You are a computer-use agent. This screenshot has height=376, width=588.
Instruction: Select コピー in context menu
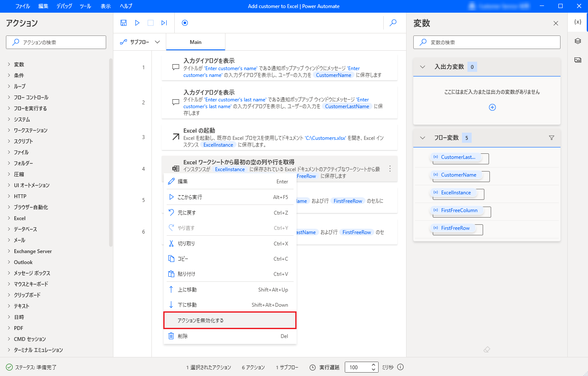tap(230, 259)
